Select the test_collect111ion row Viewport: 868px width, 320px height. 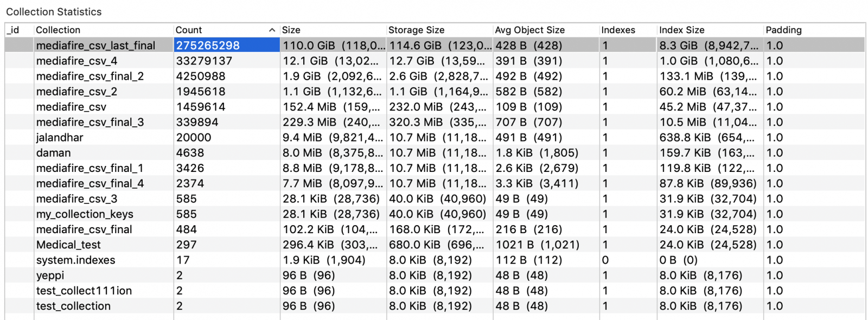tap(84, 291)
